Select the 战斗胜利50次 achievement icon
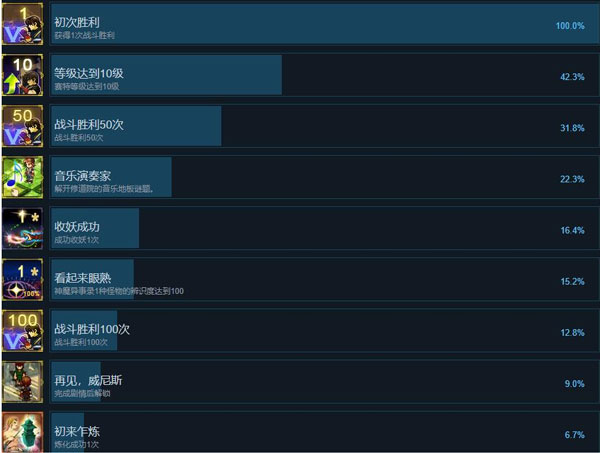 (x=22, y=126)
